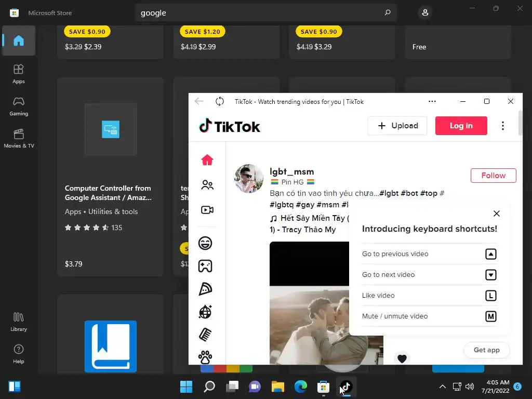Screen dimensions: 532x399
Task: Click the #top hashtag in the caption
Action: (x=429, y=193)
